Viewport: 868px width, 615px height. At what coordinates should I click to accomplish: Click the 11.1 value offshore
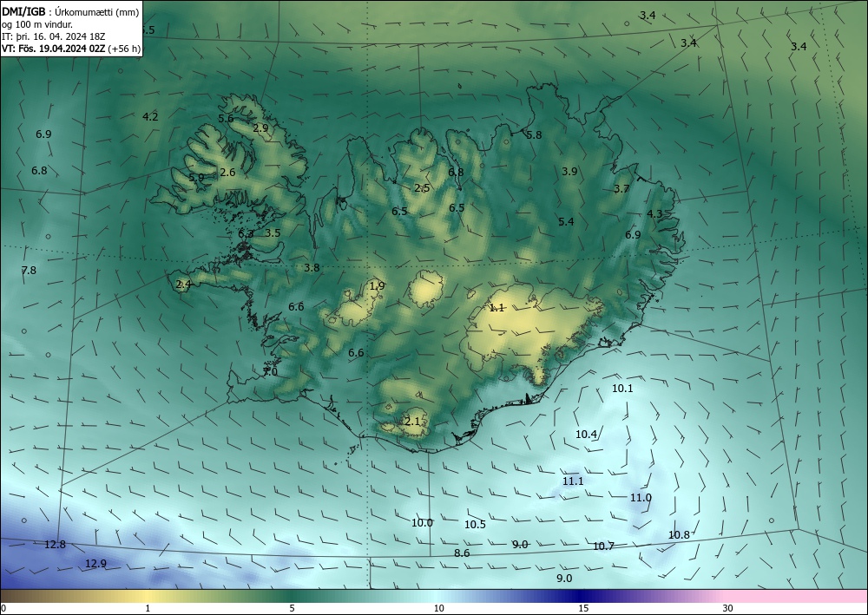click(x=573, y=481)
